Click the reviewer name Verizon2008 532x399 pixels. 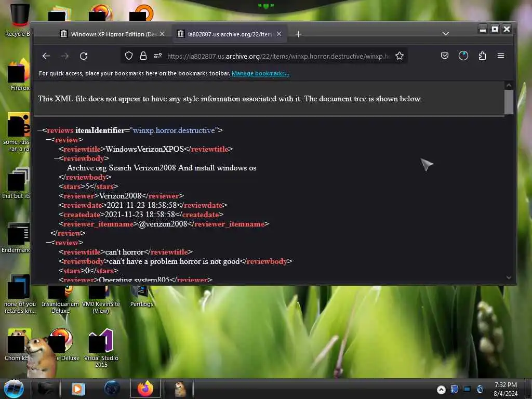coord(120,196)
